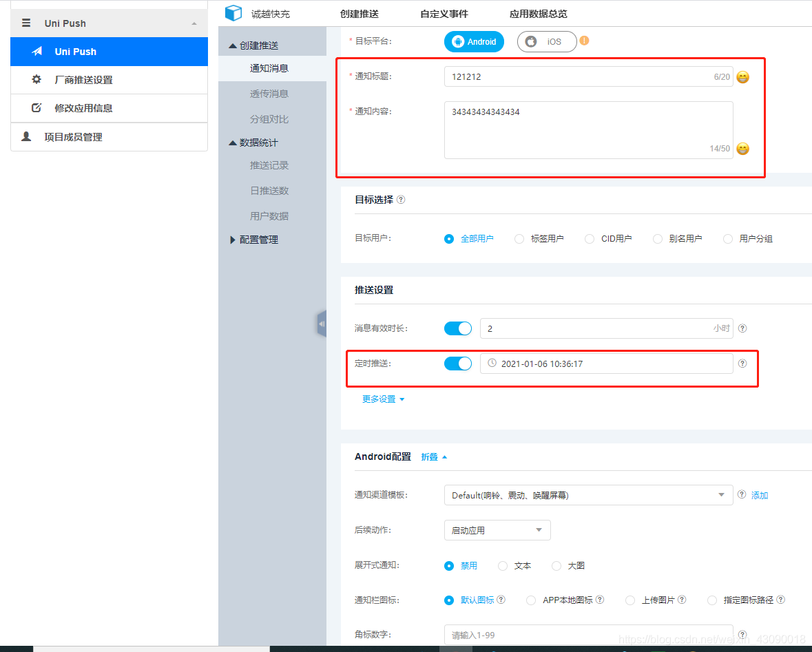
Task: Set 展开式通知 to 禁用
Action: click(x=449, y=566)
